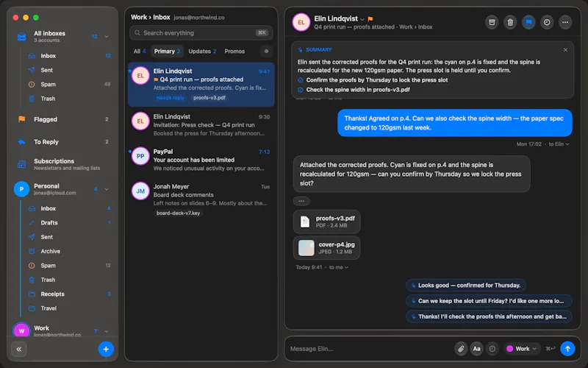Screen dimensions: 588x368
Task: Collapse the All inboxes chevron
Action: (x=107, y=37)
